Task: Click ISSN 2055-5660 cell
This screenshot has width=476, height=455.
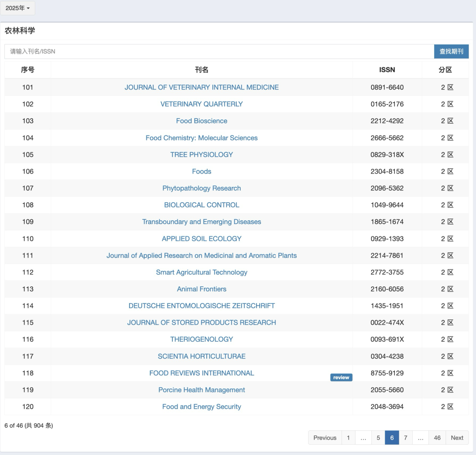Action: coord(387,390)
